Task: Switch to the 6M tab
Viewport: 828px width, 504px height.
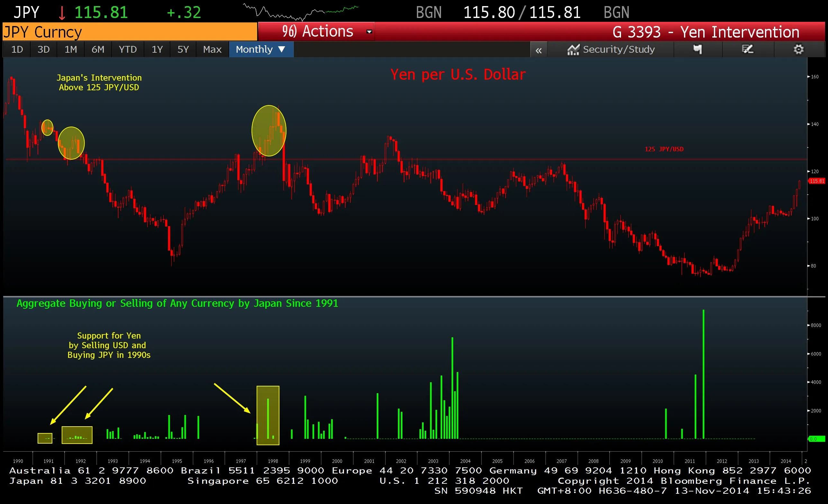Action: (98, 49)
